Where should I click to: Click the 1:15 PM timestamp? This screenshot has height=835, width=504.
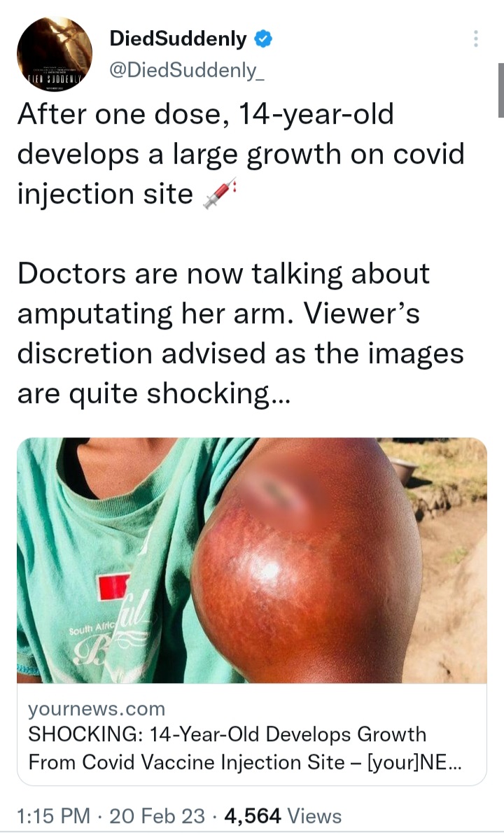tap(54, 816)
